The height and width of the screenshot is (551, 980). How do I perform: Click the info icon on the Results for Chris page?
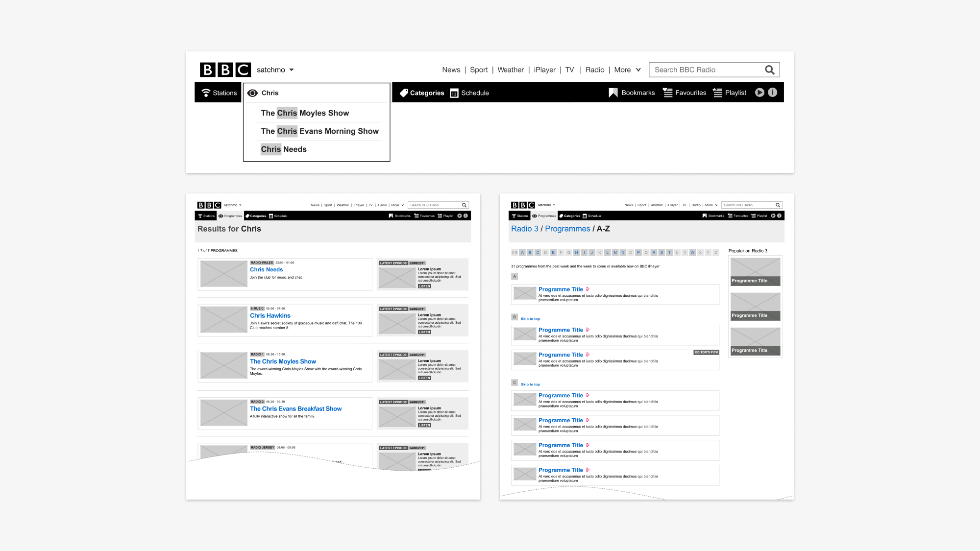click(465, 216)
